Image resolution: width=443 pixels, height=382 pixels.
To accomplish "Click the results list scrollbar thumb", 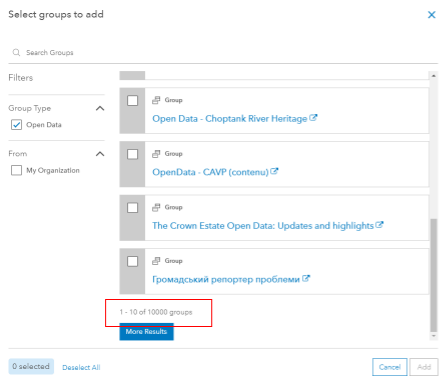I will pos(433,275).
